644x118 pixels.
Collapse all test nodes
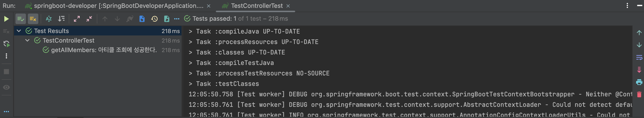(89, 19)
